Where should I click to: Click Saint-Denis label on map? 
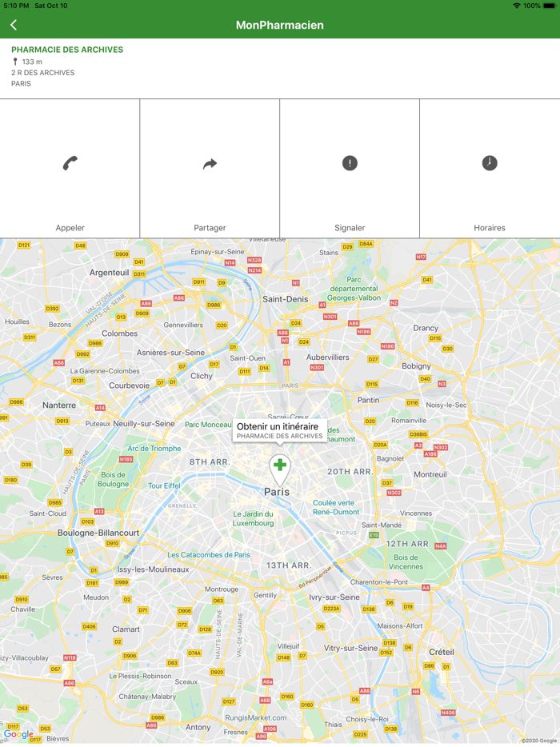[x=286, y=299]
